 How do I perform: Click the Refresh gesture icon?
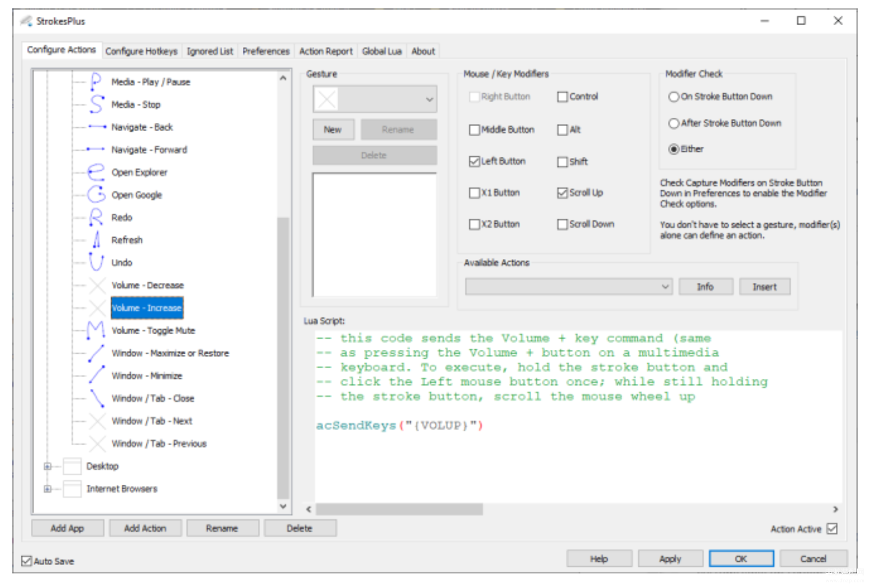(96, 240)
